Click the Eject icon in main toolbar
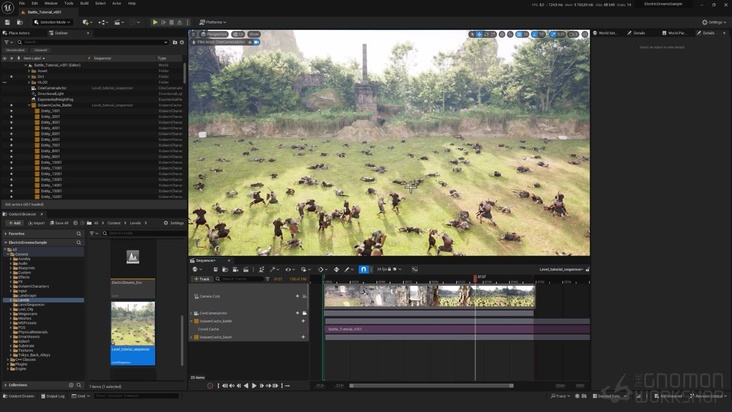The image size is (732, 412). click(x=179, y=22)
